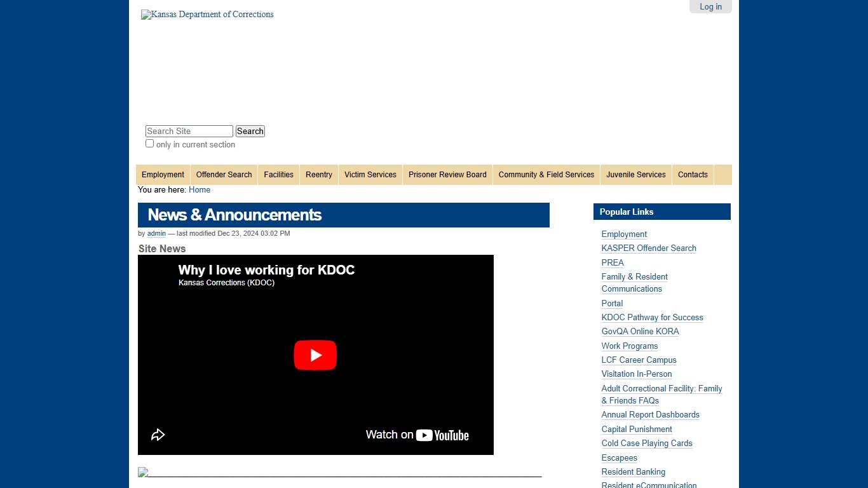The height and width of the screenshot is (488, 868).
Task: Enable the only in current section checkbox
Action: coord(150,144)
